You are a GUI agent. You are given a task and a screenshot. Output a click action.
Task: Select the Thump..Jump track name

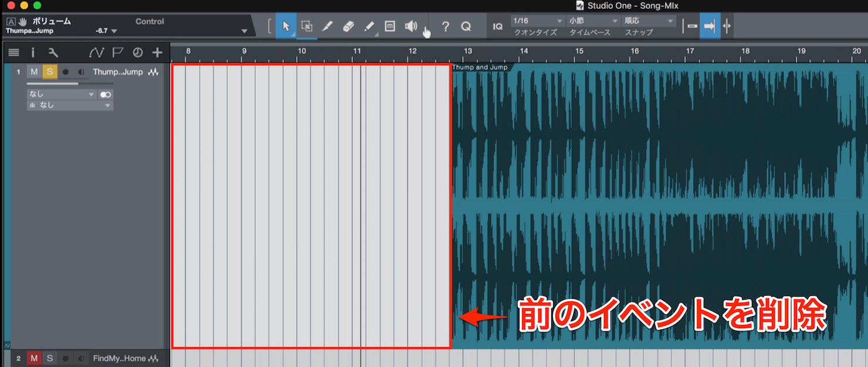pos(117,72)
